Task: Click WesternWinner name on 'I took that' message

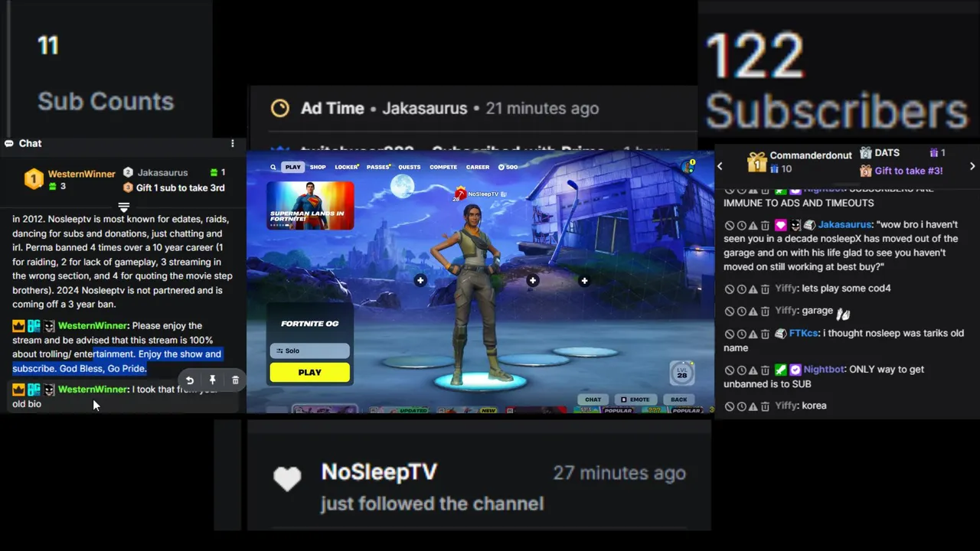Action: (93, 390)
